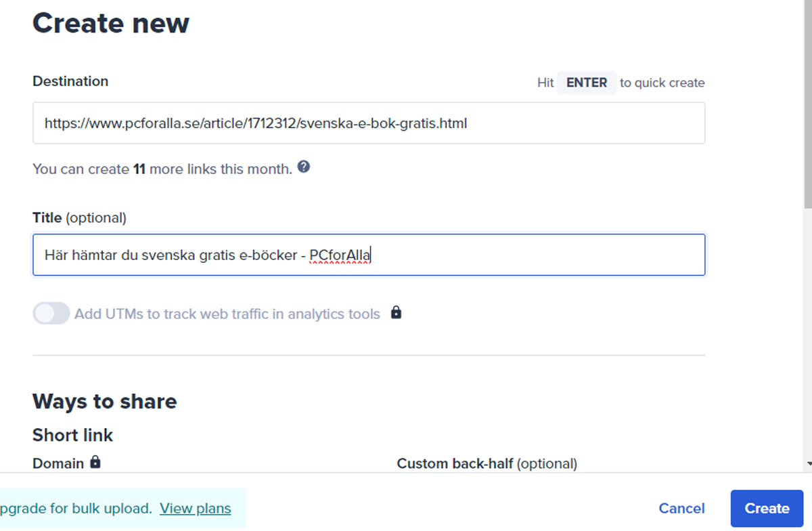Click the Short link heading
The image size is (812, 531).
pos(73,435)
